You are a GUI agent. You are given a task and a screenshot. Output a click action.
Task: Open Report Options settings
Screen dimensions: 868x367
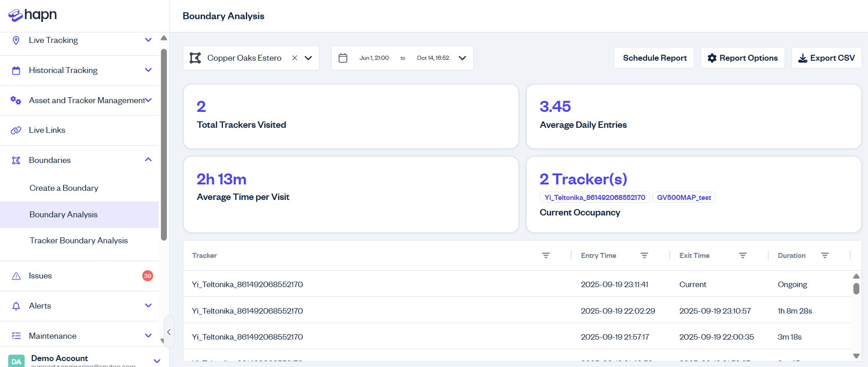pyautogui.click(x=743, y=58)
